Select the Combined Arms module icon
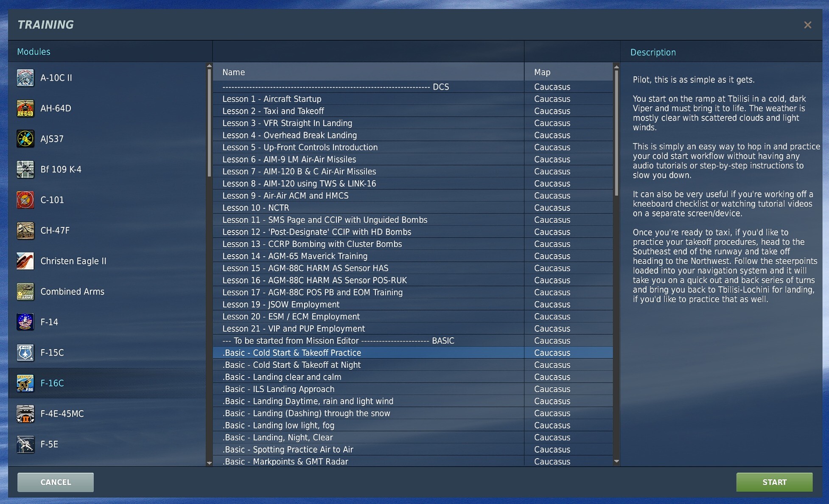The width and height of the screenshot is (829, 504). coord(25,291)
